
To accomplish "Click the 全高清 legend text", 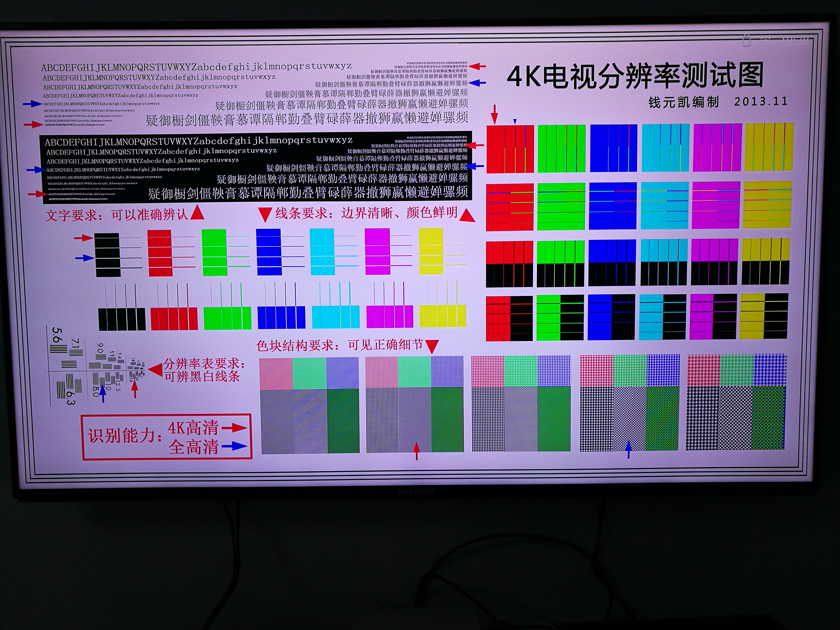I will [194, 447].
